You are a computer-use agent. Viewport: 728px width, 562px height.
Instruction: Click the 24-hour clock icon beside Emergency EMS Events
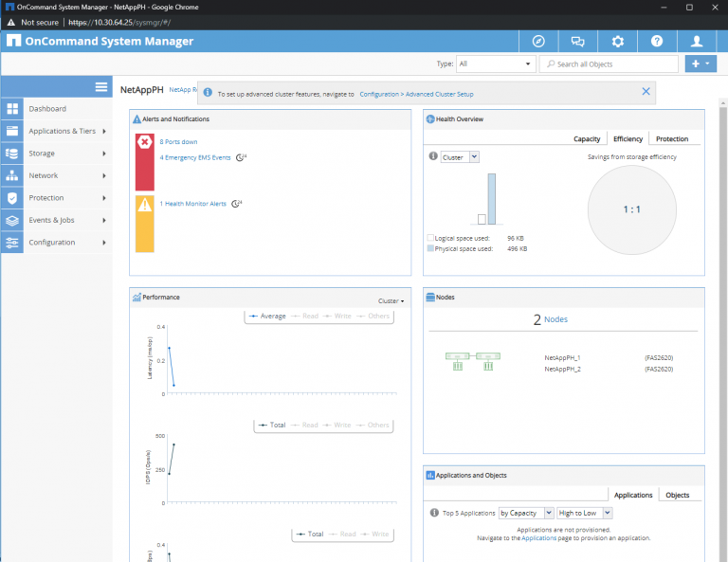tap(241, 157)
